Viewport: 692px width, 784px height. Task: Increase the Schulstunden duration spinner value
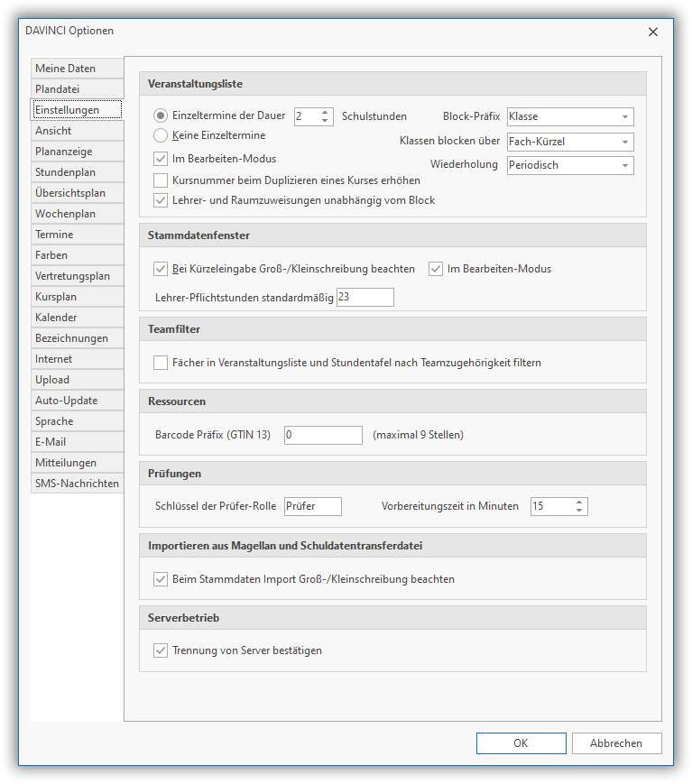tap(327, 112)
